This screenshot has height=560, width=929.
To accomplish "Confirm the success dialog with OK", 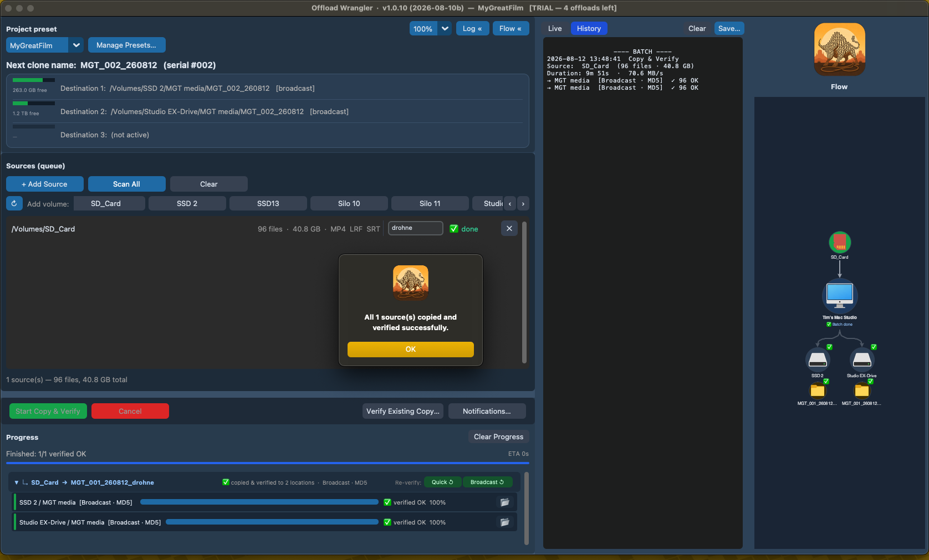I will pyautogui.click(x=411, y=349).
